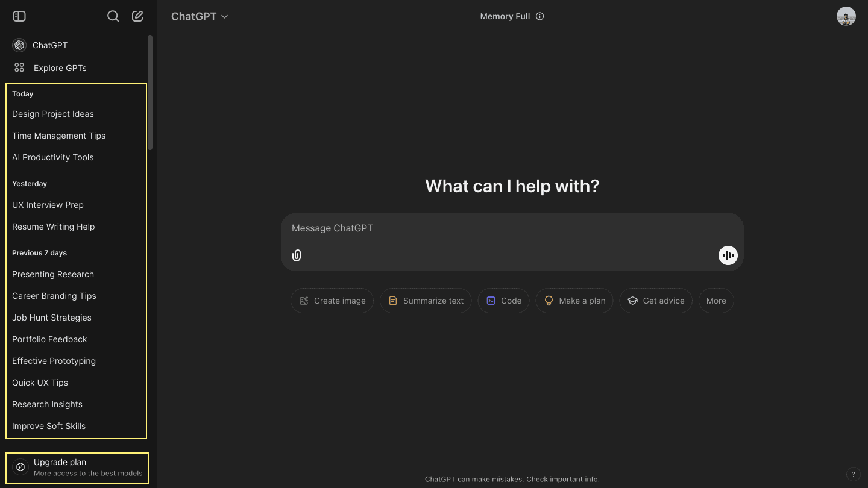Click the Summarize text document icon
The image size is (868, 488).
click(x=393, y=301)
